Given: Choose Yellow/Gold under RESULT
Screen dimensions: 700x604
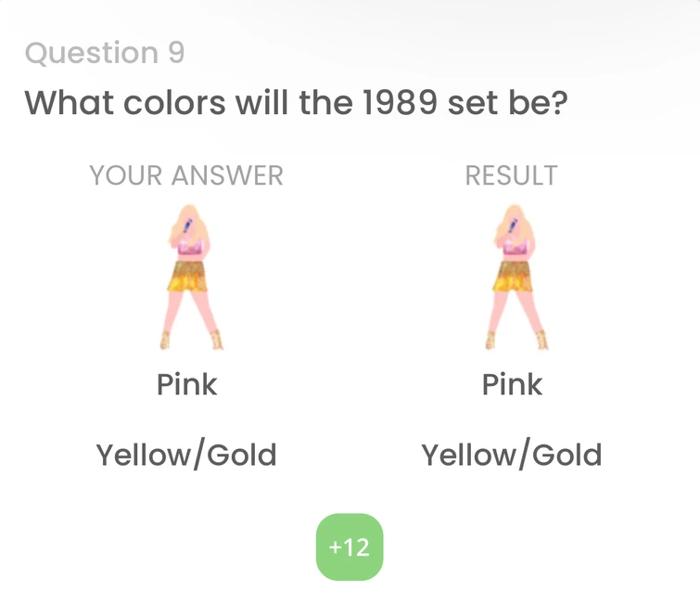Looking at the screenshot, I should click(x=512, y=455).
